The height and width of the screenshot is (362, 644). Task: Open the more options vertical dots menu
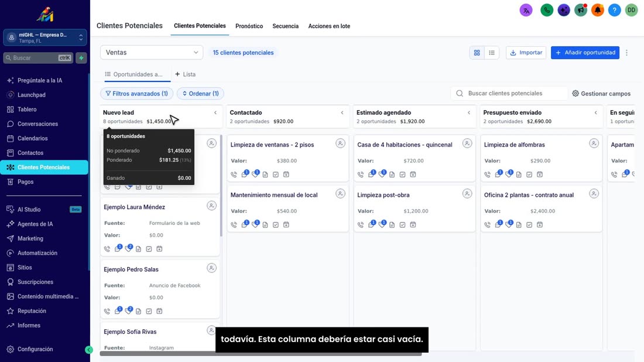pyautogui.click(x=627, y=53)
